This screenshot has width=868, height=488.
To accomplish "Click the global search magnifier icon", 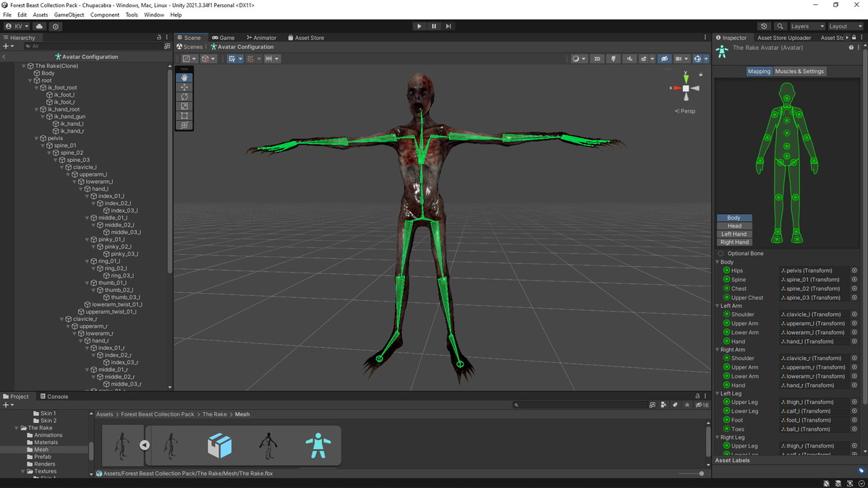I will click(x=780, y=26).
